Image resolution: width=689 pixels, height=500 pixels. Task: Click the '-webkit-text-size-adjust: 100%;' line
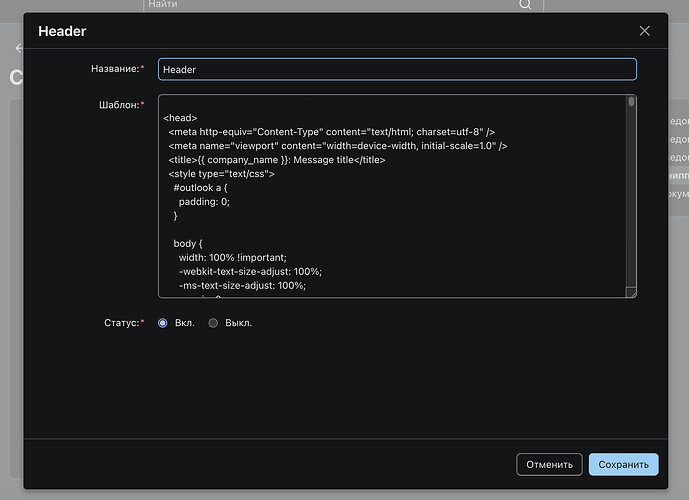[x=250, y=272]
